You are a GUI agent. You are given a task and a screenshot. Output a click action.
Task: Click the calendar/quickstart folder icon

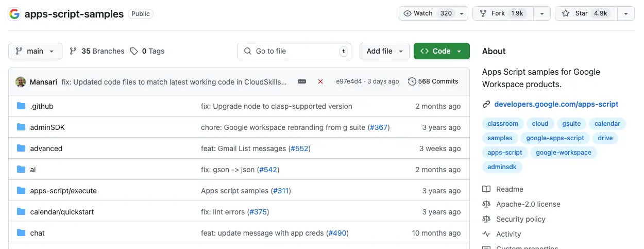21,212
